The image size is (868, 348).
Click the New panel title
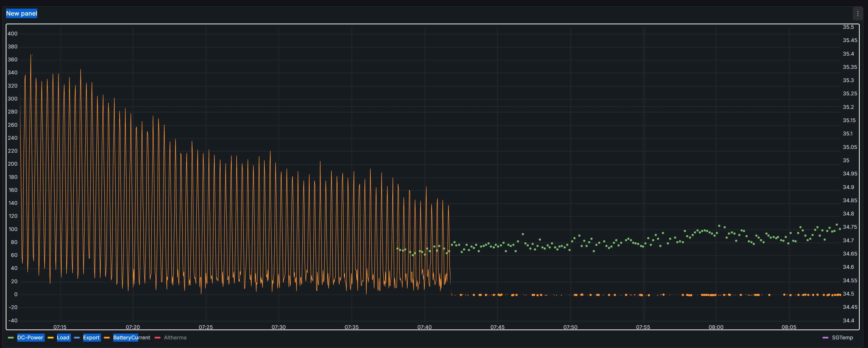click(22, 14)
